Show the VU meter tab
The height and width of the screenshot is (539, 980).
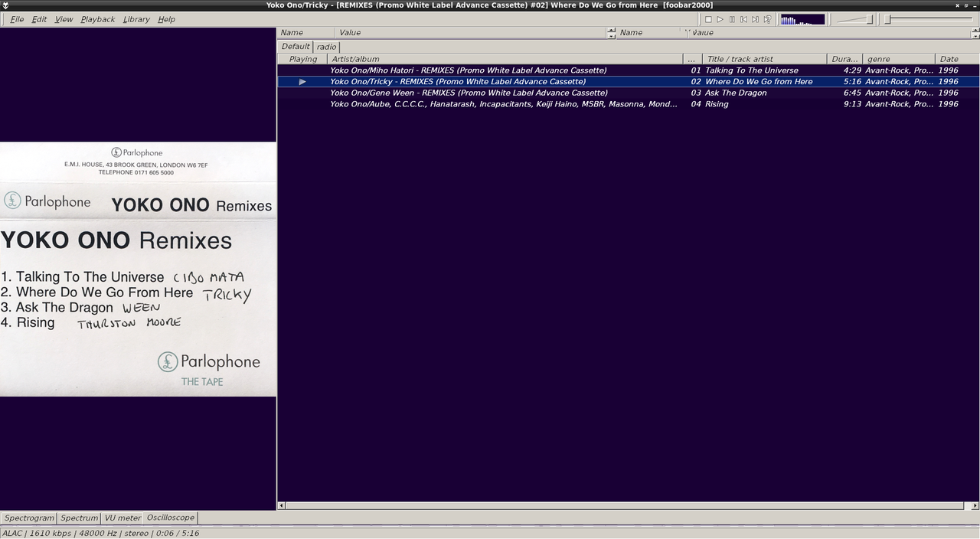122,518
